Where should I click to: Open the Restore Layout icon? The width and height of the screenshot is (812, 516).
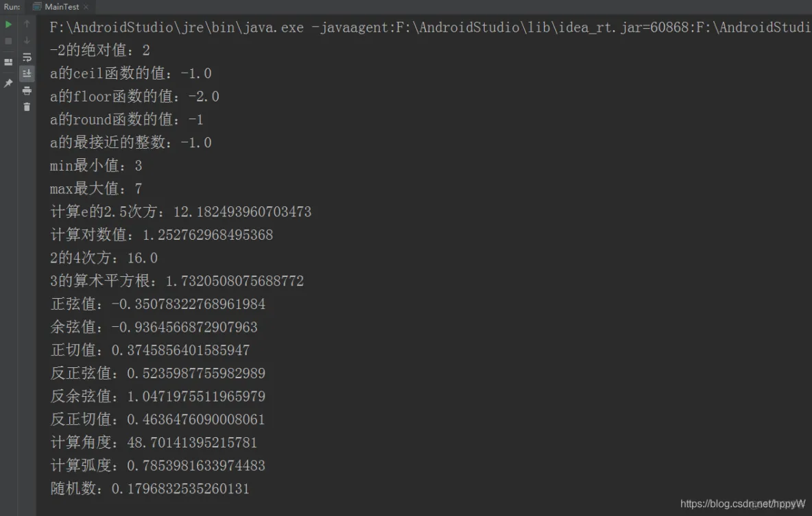pos(8,62)
